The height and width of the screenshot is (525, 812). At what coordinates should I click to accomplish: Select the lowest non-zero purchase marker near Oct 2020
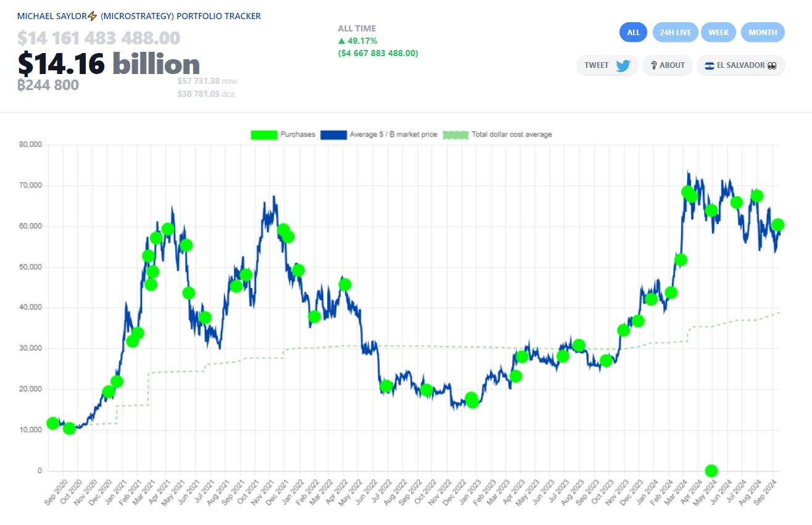pos(69,428)
